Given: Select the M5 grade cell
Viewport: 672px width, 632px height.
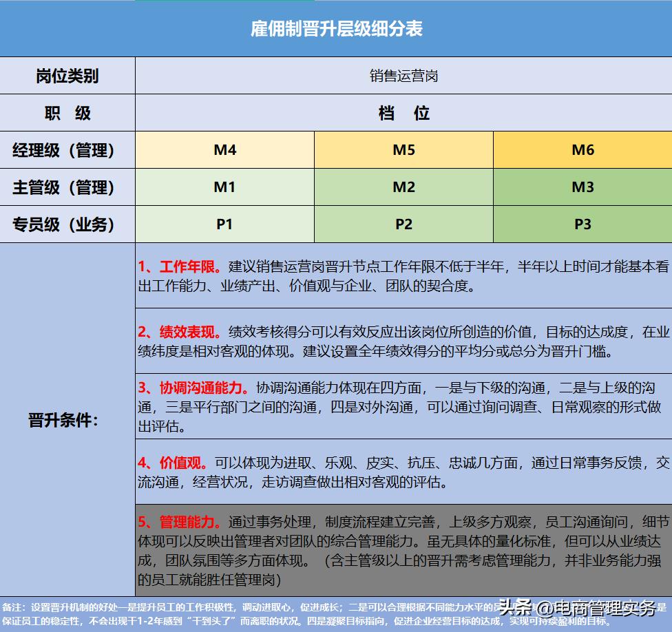Looking at the screenshot, I should [x=403, y=150].
